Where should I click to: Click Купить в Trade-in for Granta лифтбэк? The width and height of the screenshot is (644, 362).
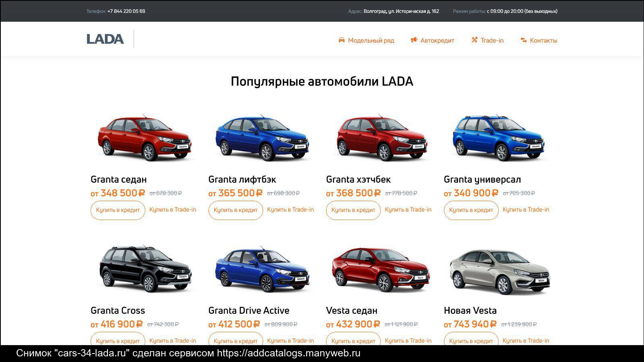coord(291,210)
